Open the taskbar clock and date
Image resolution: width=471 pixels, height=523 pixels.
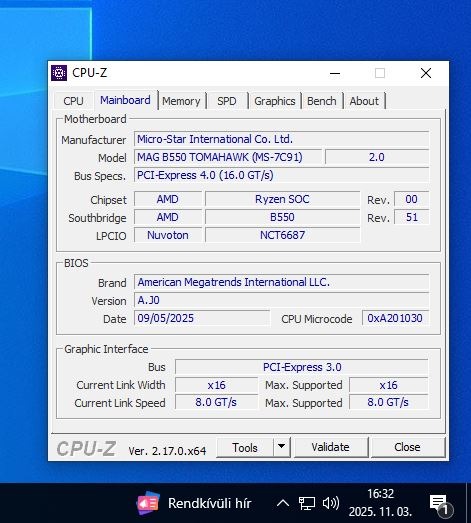pyautogui.click(x=380, y=503)
